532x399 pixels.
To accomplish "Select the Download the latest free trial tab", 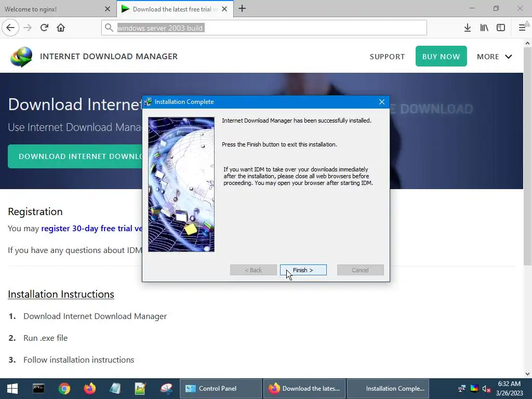I will point(175,9).
